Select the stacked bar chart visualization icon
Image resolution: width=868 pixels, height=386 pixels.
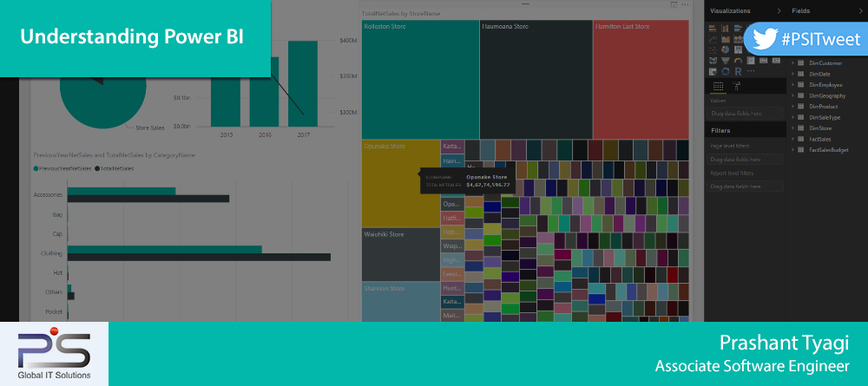(713, 29)
